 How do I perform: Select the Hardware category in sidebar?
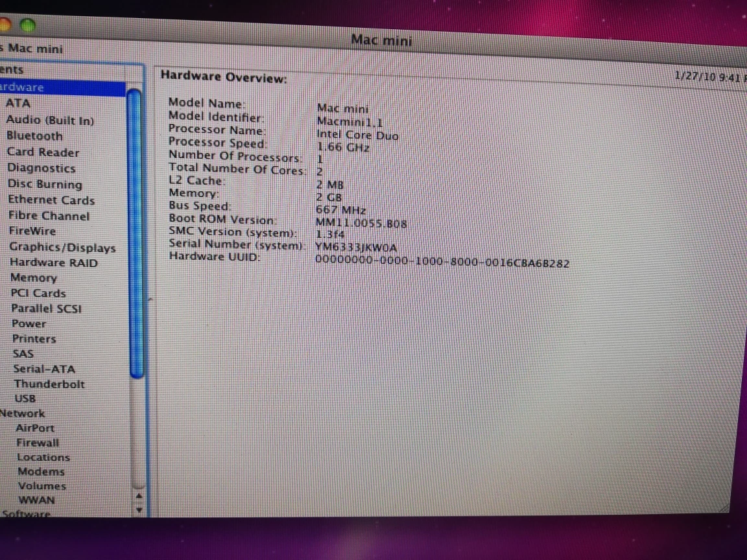point(62,88)
